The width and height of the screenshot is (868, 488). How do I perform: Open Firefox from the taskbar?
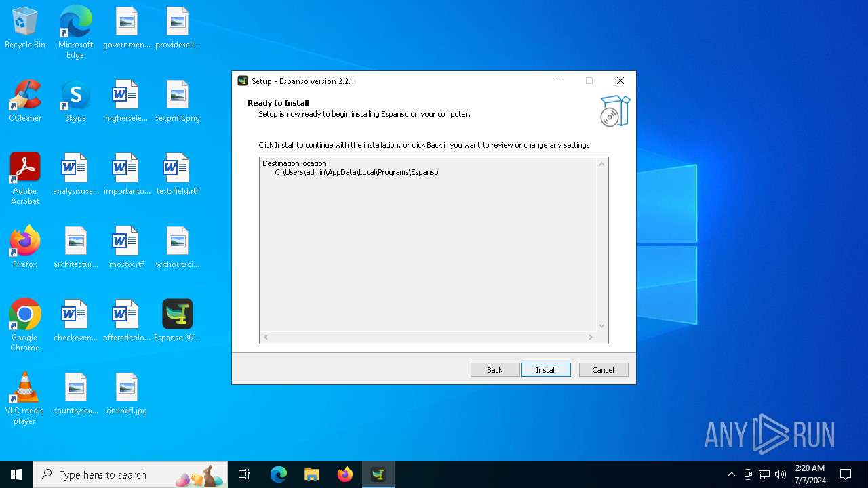[x=345, y=474]
